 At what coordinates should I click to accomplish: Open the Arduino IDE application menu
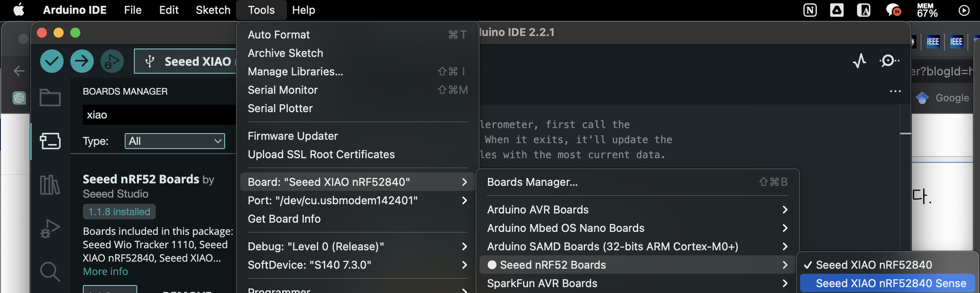coord(74,10)
